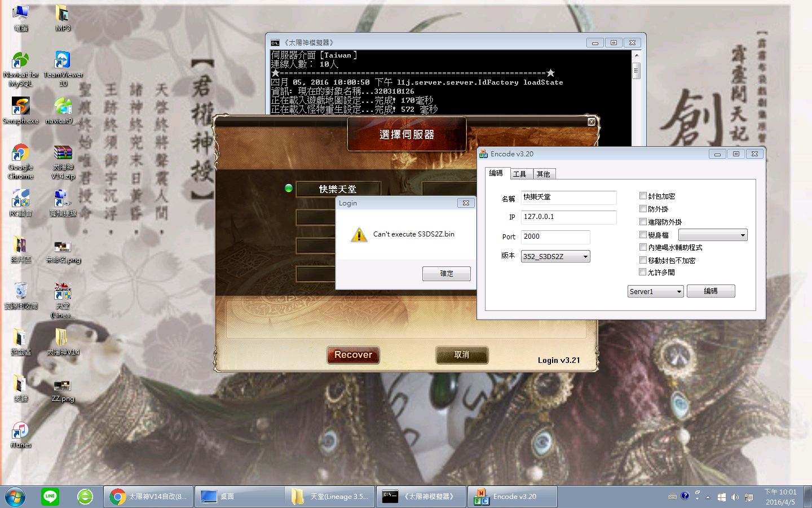
Task: Open the 其他 tab in Encode
Action: pyautogui.click(x=544, y=174)
